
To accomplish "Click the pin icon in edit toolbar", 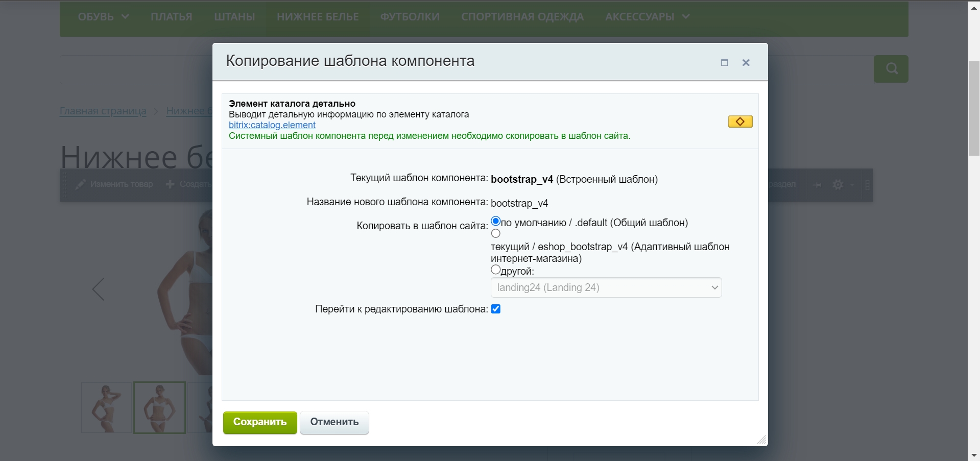I will [x=817, y=185].
